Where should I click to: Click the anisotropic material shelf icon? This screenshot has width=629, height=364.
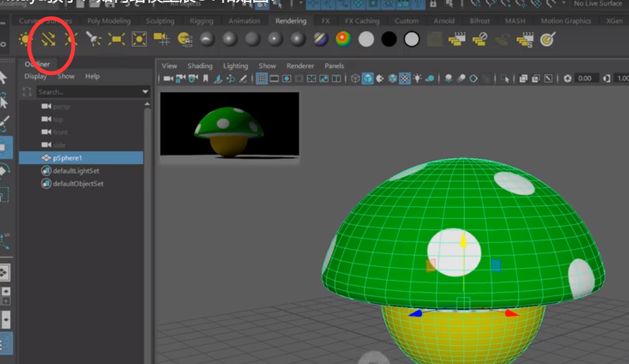click(207, 39)
